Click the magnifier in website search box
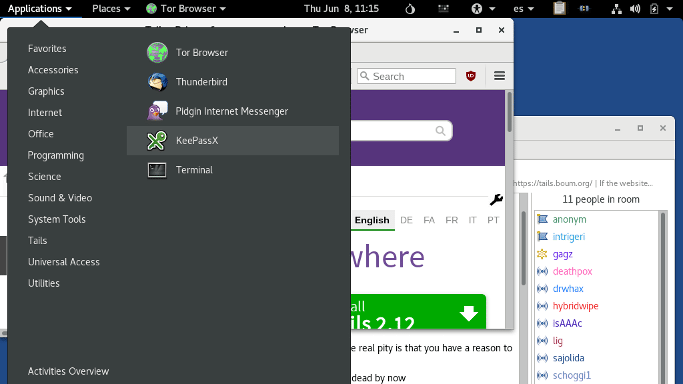The width and height of the screenshot is (683, 384). [440, 131]
